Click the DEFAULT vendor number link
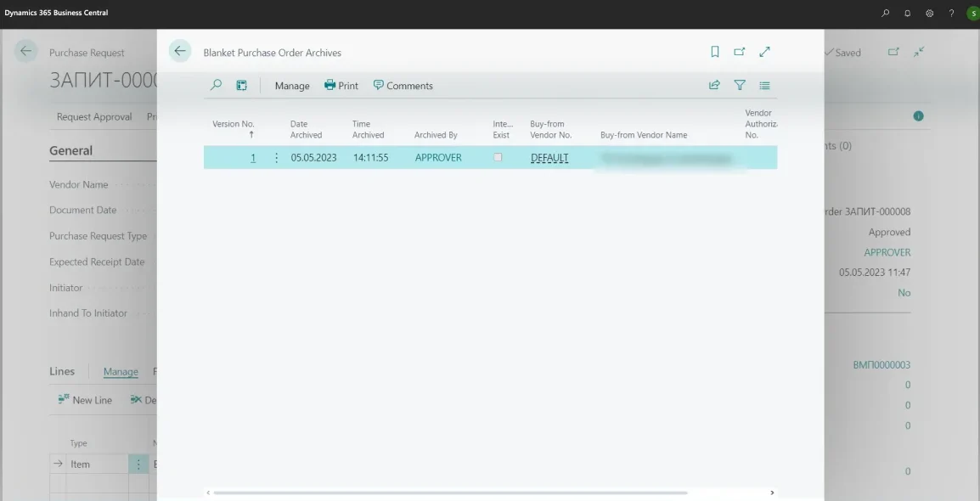This screenshot has width=980, height=501. (x=549, y=158)
